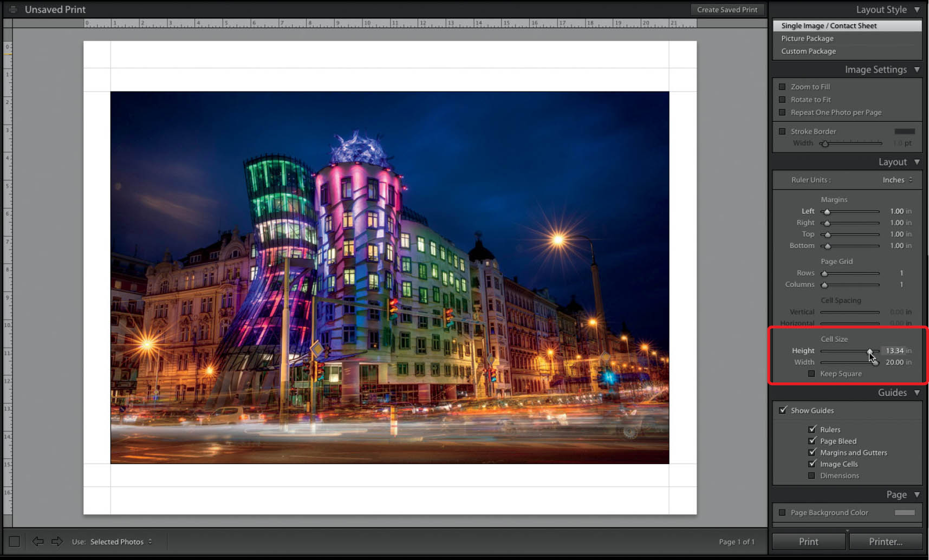Click the Right margin slider
The image size is (929, 560).
tap(850, 223)
